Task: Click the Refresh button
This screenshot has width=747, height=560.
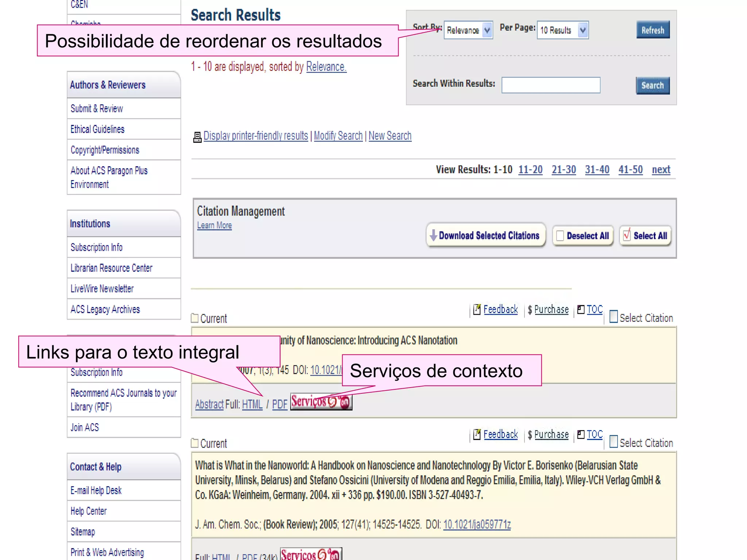Action: pyautogui.click(x=653, y=30)
